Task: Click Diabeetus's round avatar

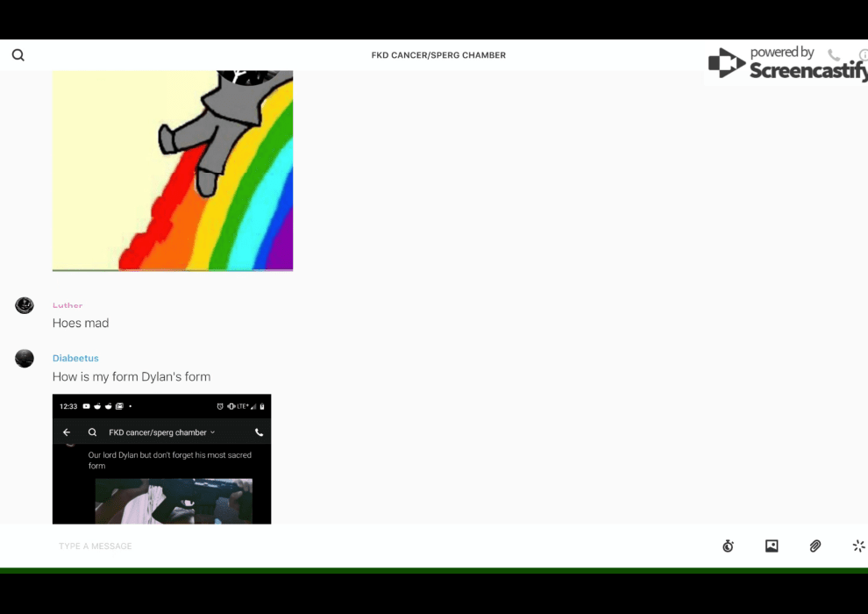Action: (25, 358)
